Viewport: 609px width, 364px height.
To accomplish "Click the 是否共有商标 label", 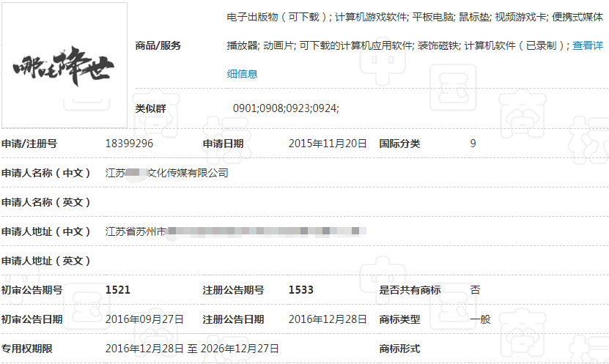I will [410, 290].
